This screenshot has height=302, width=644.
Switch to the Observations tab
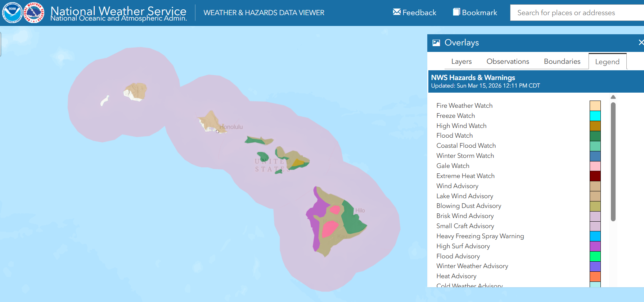pyautogui.click(x=508, y=61)
